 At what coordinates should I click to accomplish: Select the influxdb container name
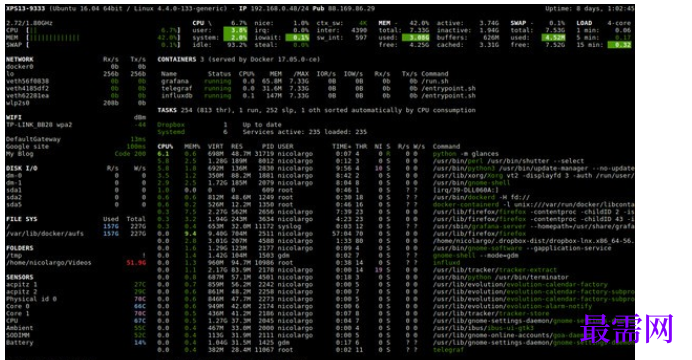tap(177, 96)
